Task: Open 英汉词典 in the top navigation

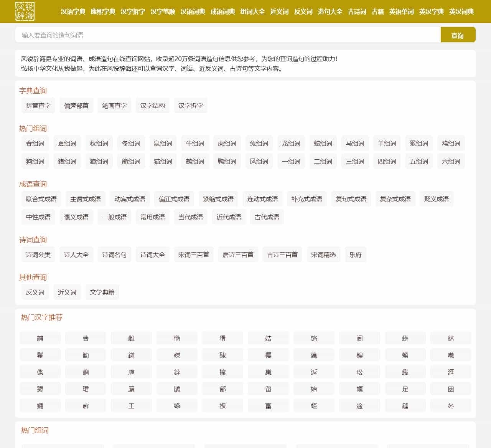Action: (x=461, y=12)
